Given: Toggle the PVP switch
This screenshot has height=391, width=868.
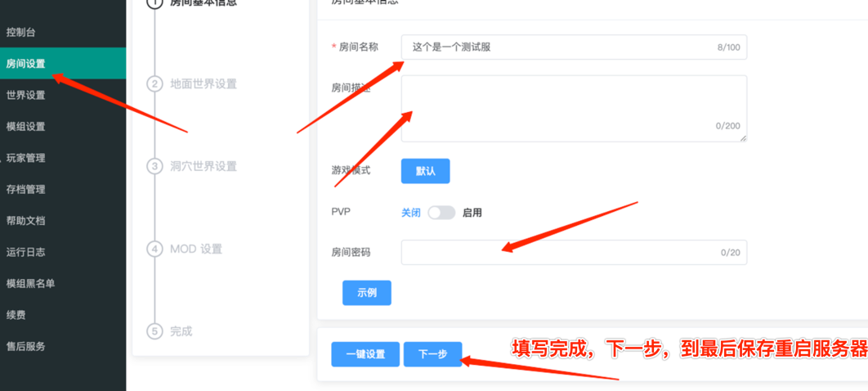Looking at the screenshot, I should pos(441,213).
